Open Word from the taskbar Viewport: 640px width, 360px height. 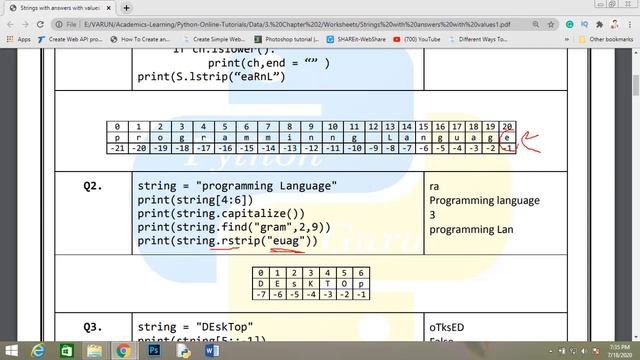(x=211, y=351)
